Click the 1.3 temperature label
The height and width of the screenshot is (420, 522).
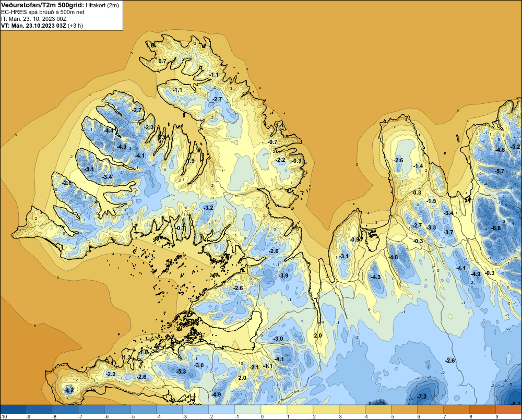pyautogui.click(x=127, y=357)
